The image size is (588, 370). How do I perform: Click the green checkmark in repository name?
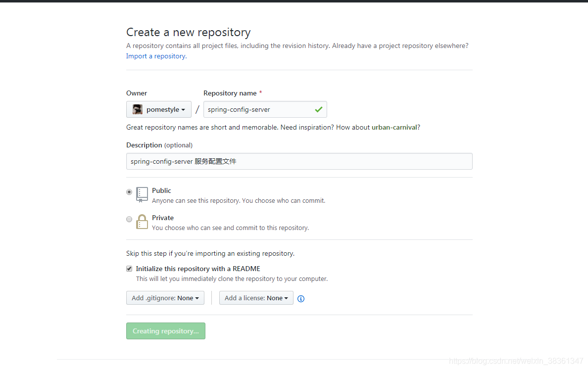pyautogui.click(x=318, y=109)
